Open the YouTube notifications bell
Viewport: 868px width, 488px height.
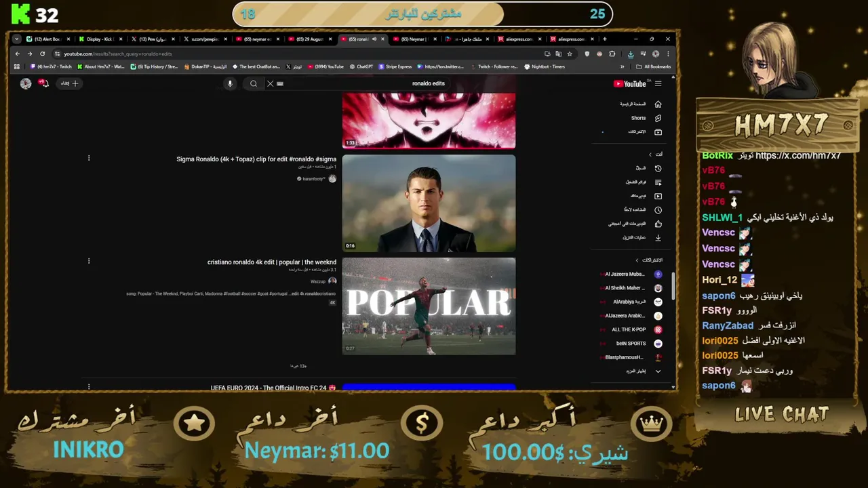tap(44, 83)
